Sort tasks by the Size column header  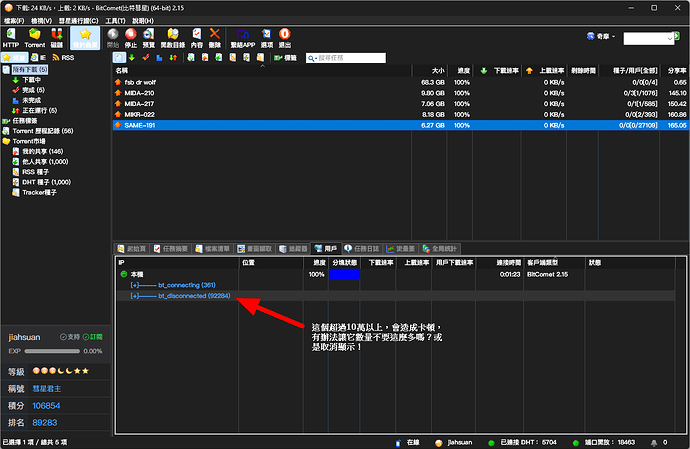(429, 70)
